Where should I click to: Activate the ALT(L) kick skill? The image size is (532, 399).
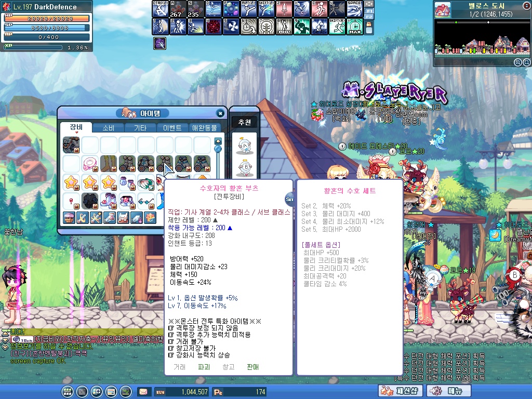tap(249, 9)
